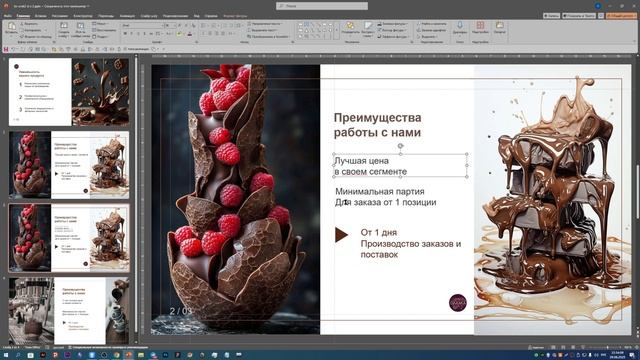Select the fourth slide thumbnail with factory image
The height and width of the screenshot is (360, 640).
pos(69,311)
